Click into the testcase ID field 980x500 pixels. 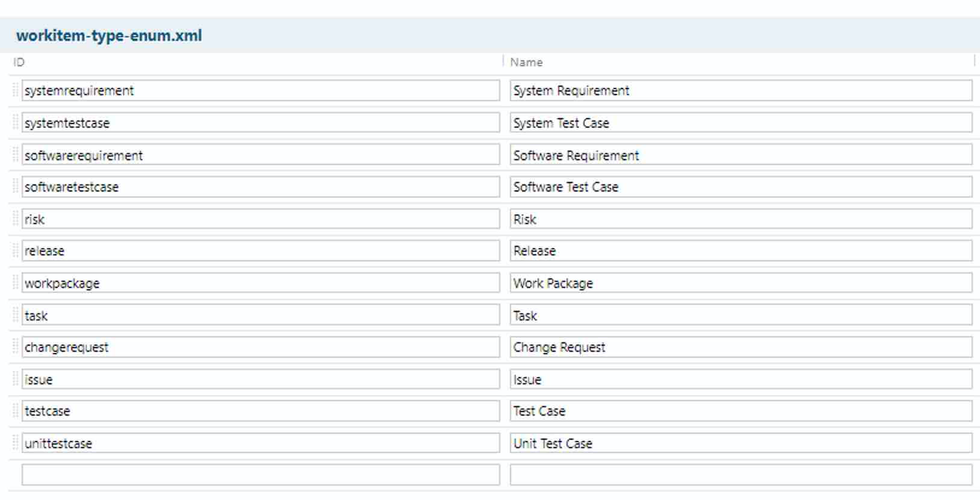260,411
